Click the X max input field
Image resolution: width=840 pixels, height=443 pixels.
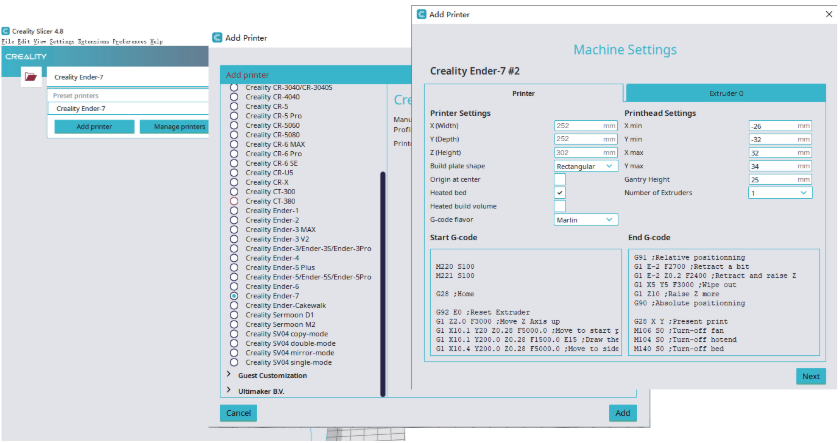point(780,153)
